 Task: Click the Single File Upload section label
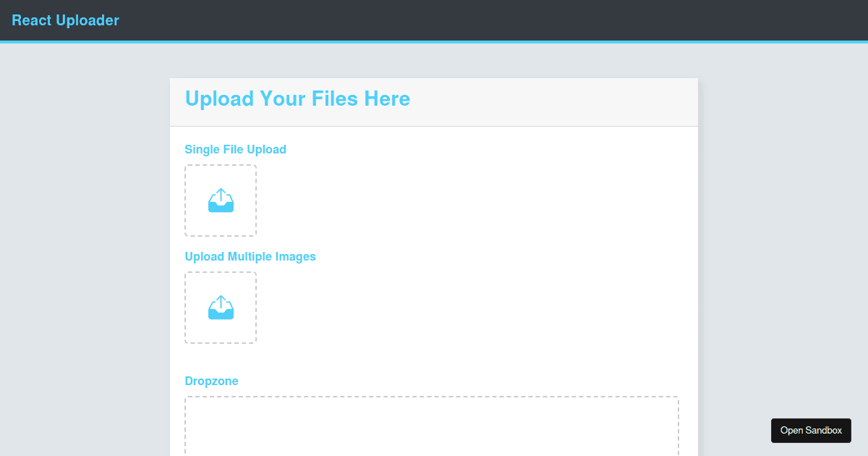click(235, 149)
